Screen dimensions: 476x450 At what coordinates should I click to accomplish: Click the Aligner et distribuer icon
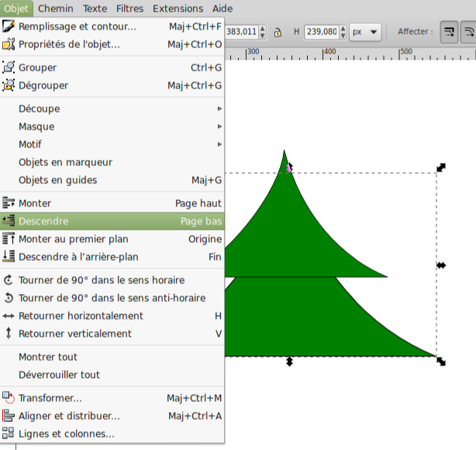[x=9, y=416]
